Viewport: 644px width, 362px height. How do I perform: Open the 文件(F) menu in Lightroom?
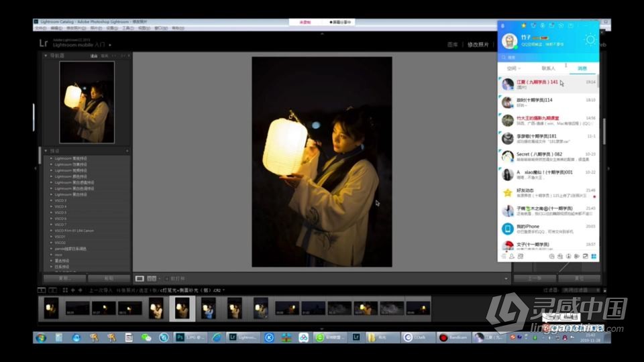(40, 28)
